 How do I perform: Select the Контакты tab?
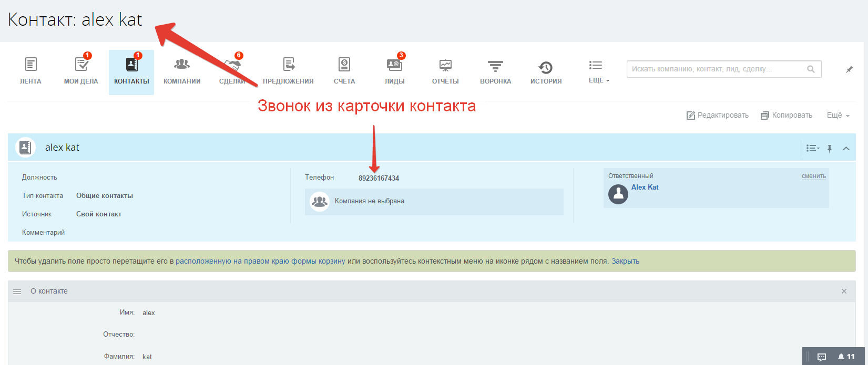click(131, 71)
